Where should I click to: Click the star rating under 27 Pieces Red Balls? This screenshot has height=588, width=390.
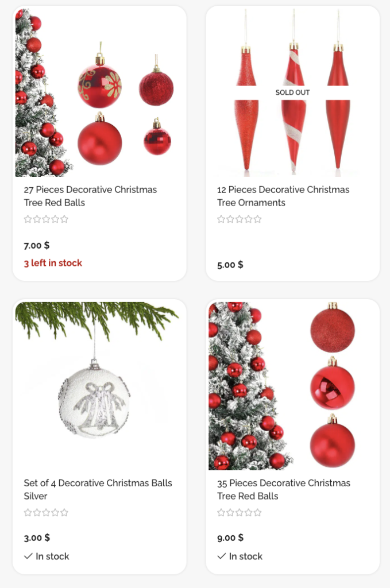click(46, 219)
